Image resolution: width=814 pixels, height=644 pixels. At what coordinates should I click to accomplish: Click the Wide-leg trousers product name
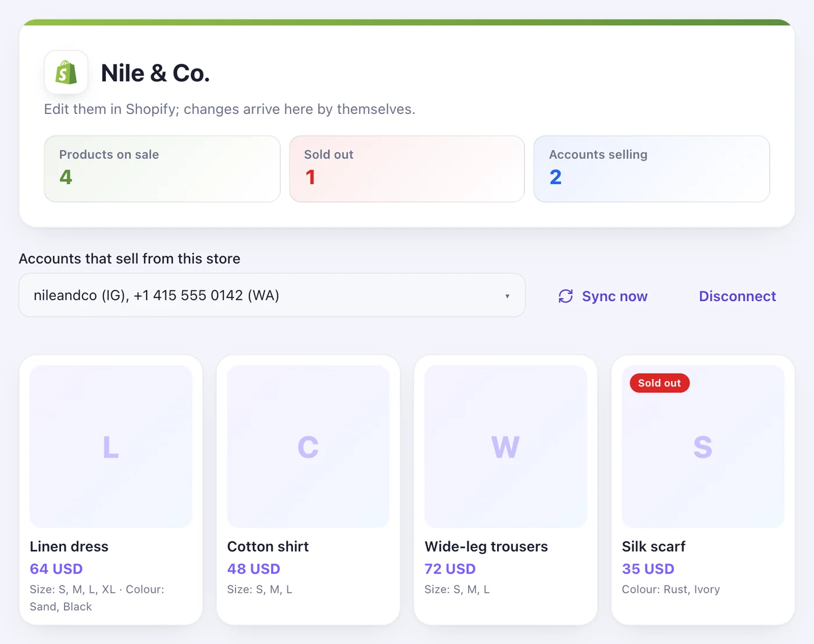pyautogui.click(x=486, y=546)
